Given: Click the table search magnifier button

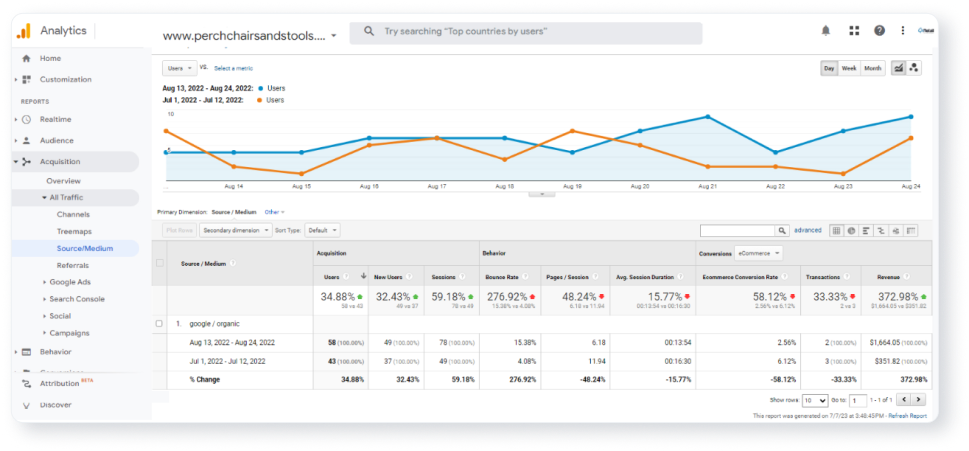Looking at the screenshot, I should point(783,230).
